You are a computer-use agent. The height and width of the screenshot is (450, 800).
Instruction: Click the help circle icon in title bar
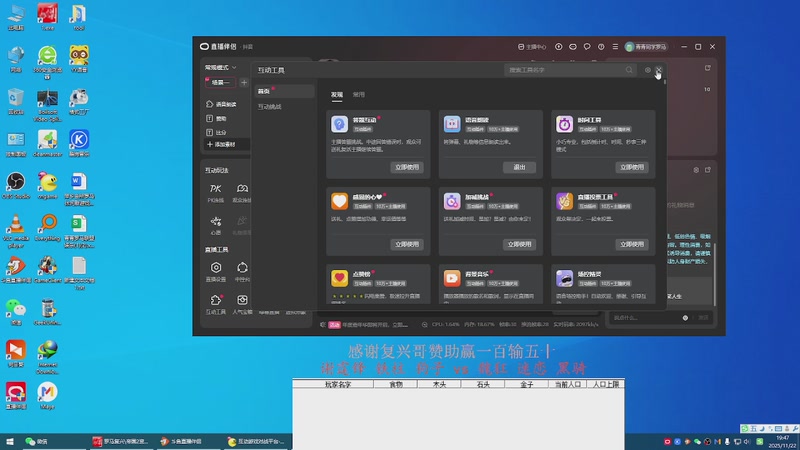(x=601, y=46)
